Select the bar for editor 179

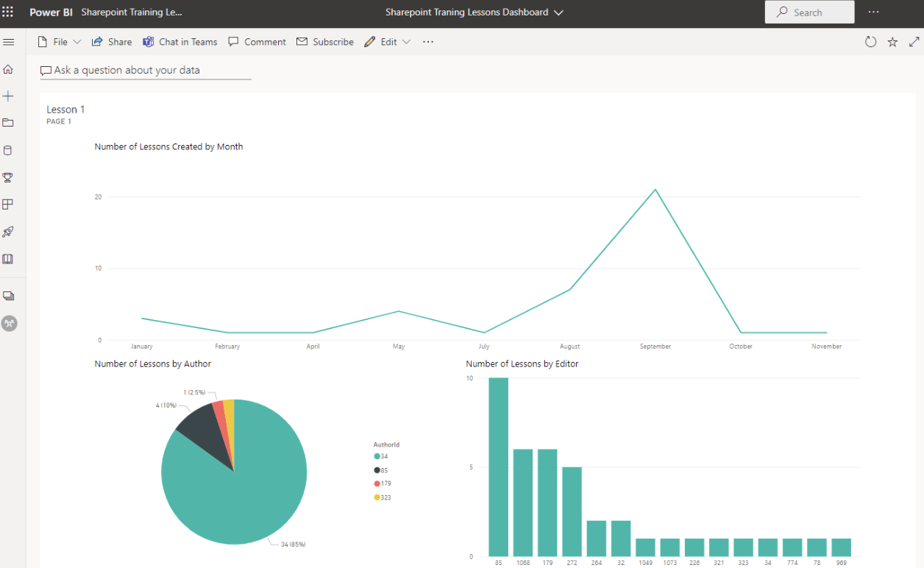[x=547, y=503]
